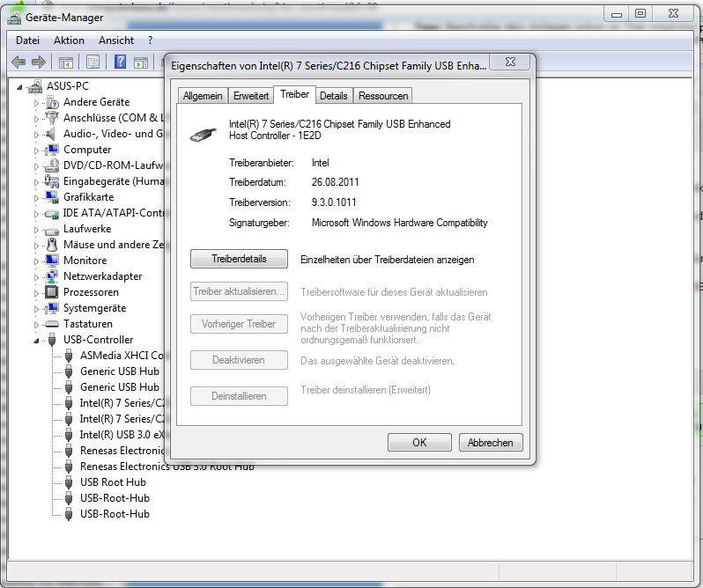
Task: Click driver date 26.08.2011 text
Action: (x=336, y=182)
